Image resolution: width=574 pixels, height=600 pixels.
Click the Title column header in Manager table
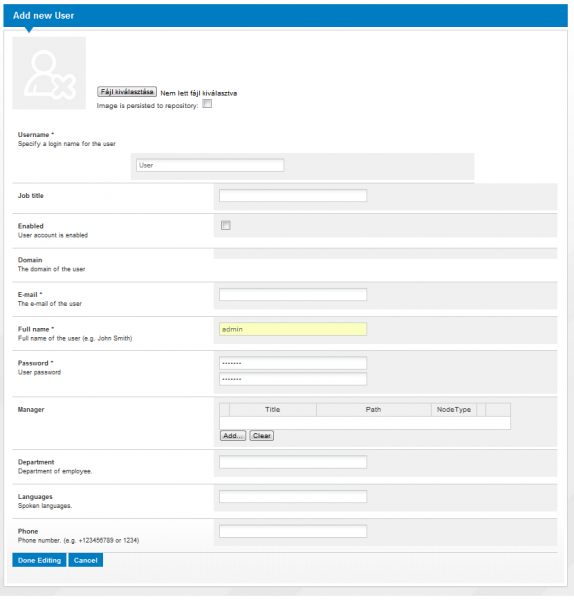tap(273, 409)
